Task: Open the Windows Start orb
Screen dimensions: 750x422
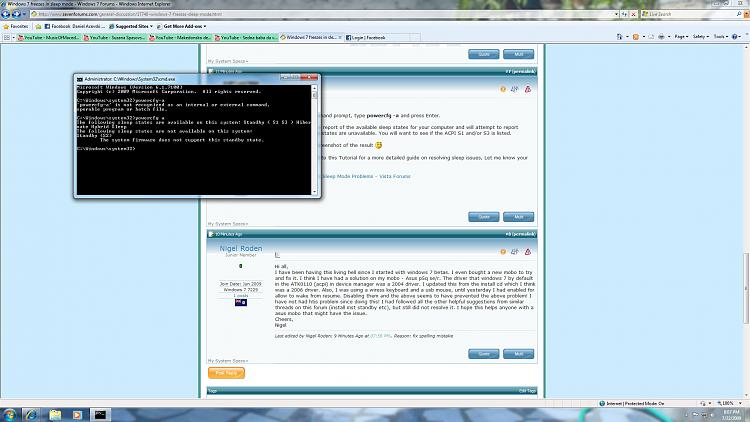Action: (9, 415)
